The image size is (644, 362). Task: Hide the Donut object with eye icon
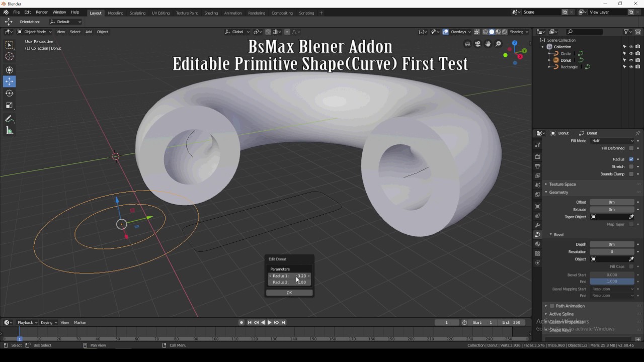click(x=631, y=60)
